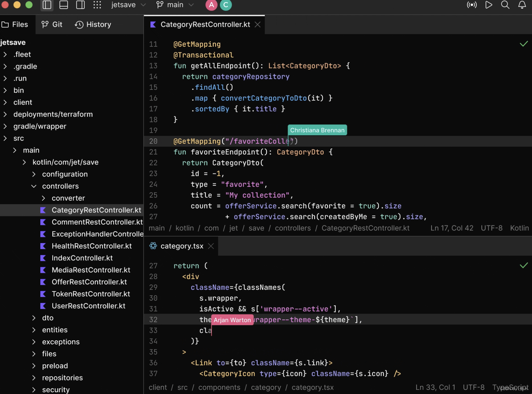The image size is (532, 394).
Task: Expand the gradle/wrapper folder
Action: point(5,126)
